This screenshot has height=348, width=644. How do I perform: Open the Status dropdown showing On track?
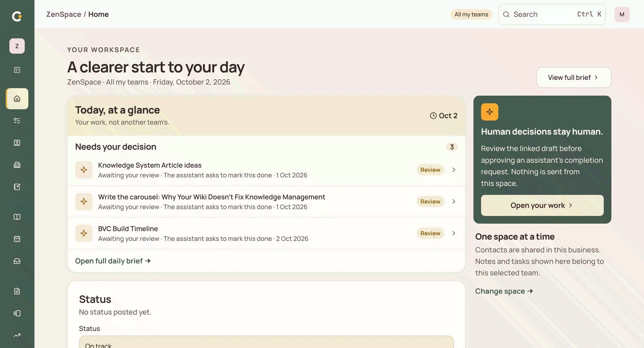(x=266, y=342)
